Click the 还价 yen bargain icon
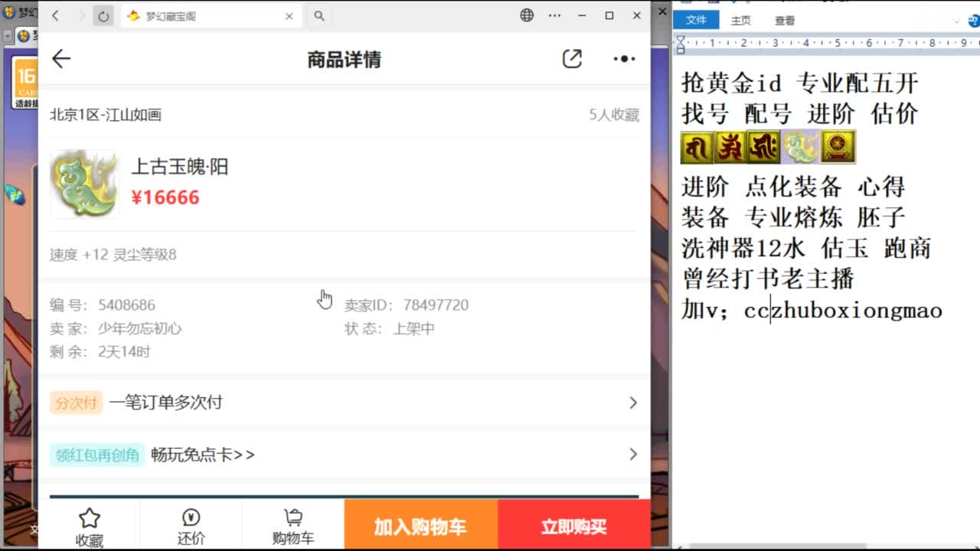The height and width of the screenshot is (551, 980). pos(191,518)
